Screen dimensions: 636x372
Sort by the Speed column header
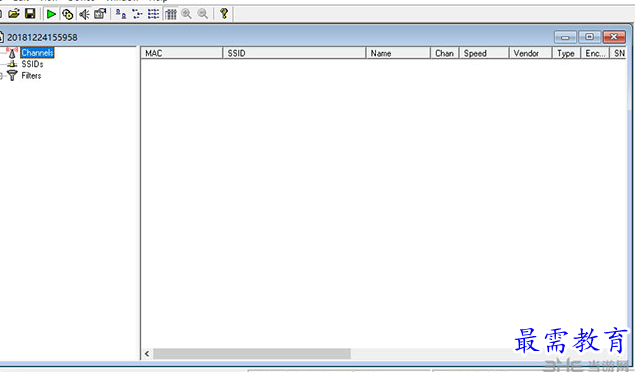(484, 53)
